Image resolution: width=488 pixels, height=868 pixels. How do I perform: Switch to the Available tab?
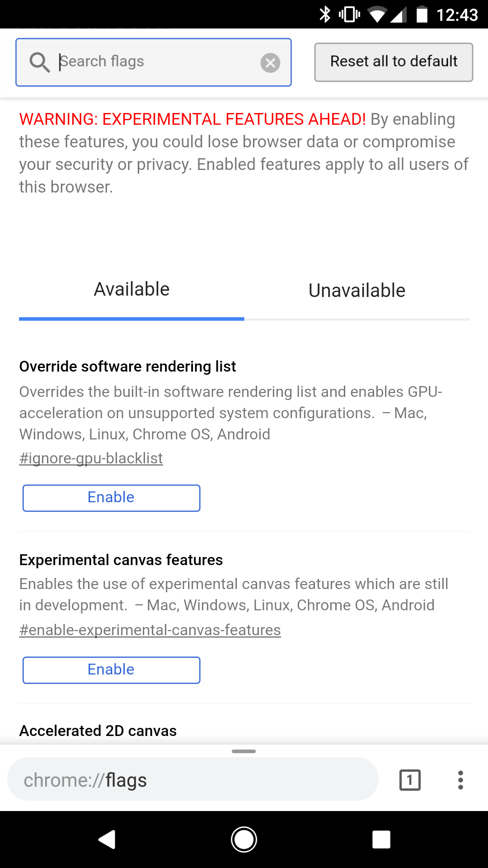tap(131, 290)
